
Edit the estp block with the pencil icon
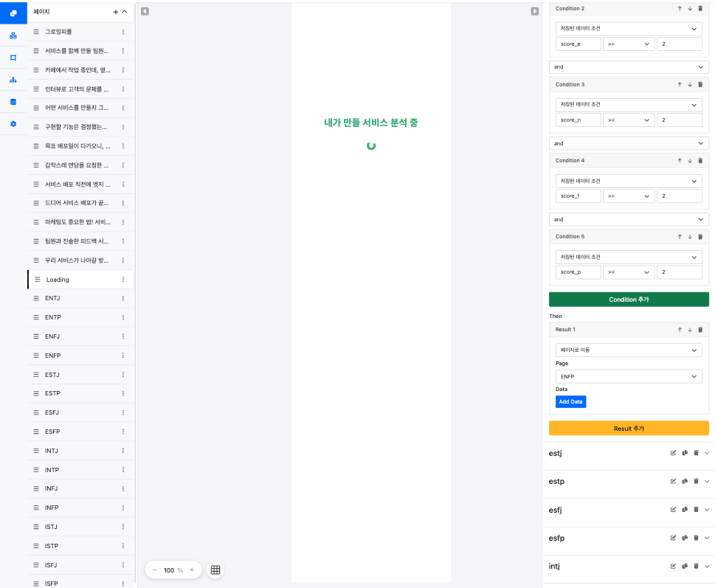(672, 481)
